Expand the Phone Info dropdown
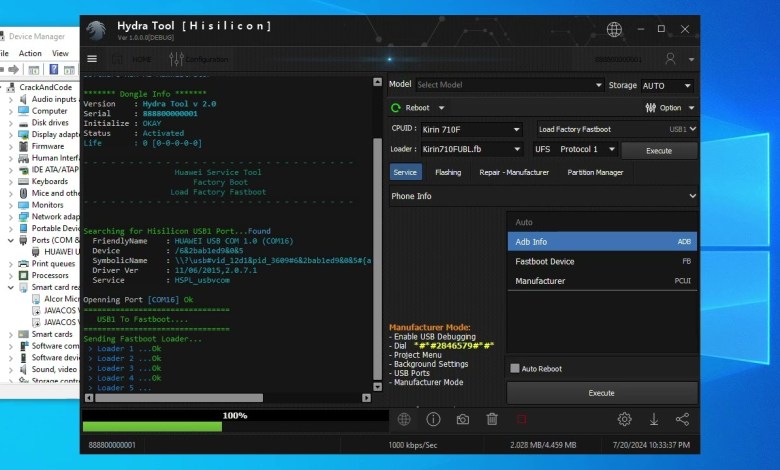 543,196
